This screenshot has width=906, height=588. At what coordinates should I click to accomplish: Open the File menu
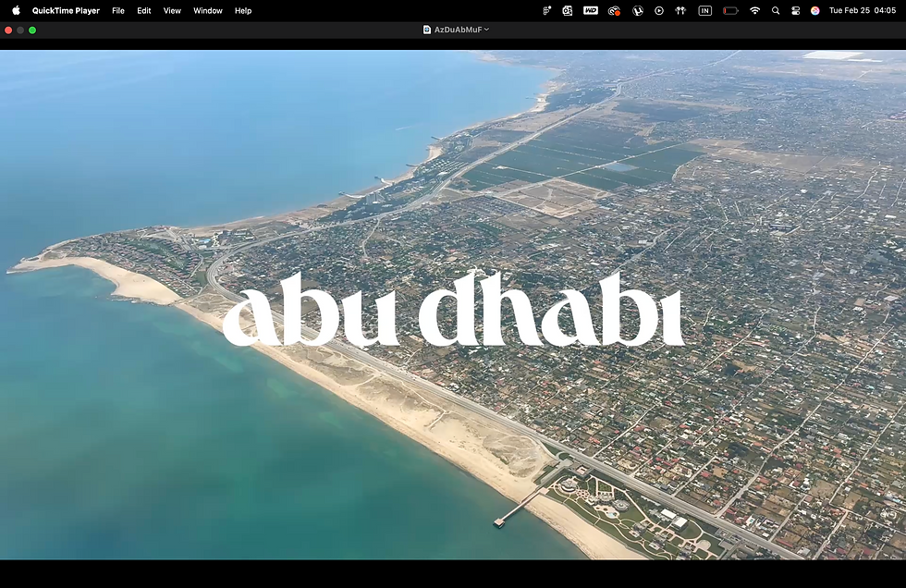coord(118,10)
